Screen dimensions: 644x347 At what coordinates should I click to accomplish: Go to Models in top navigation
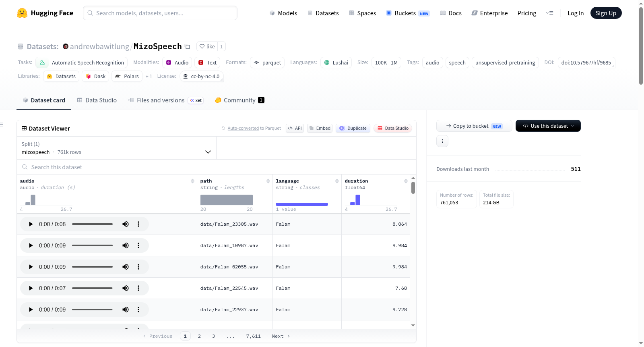(x=283, y=13)
